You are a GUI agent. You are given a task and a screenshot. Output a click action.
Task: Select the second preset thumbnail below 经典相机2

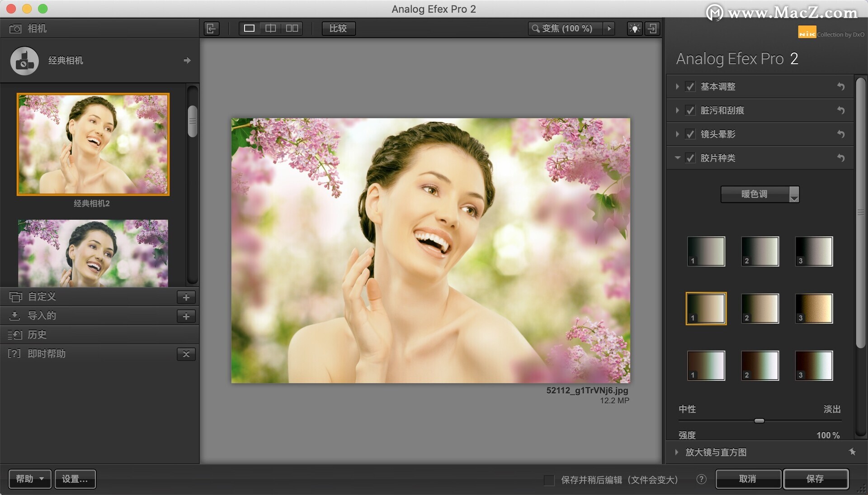93,253
